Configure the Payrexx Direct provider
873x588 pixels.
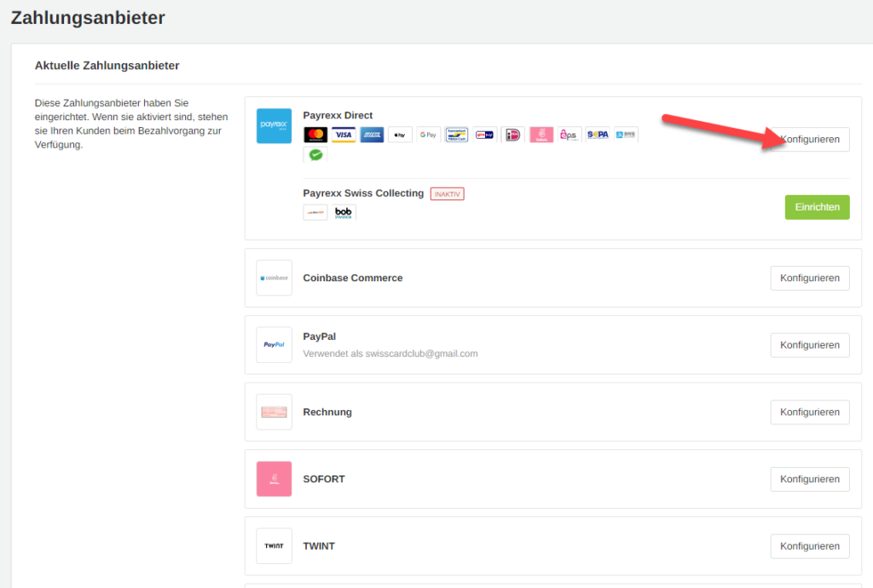(x=809, y=140)
